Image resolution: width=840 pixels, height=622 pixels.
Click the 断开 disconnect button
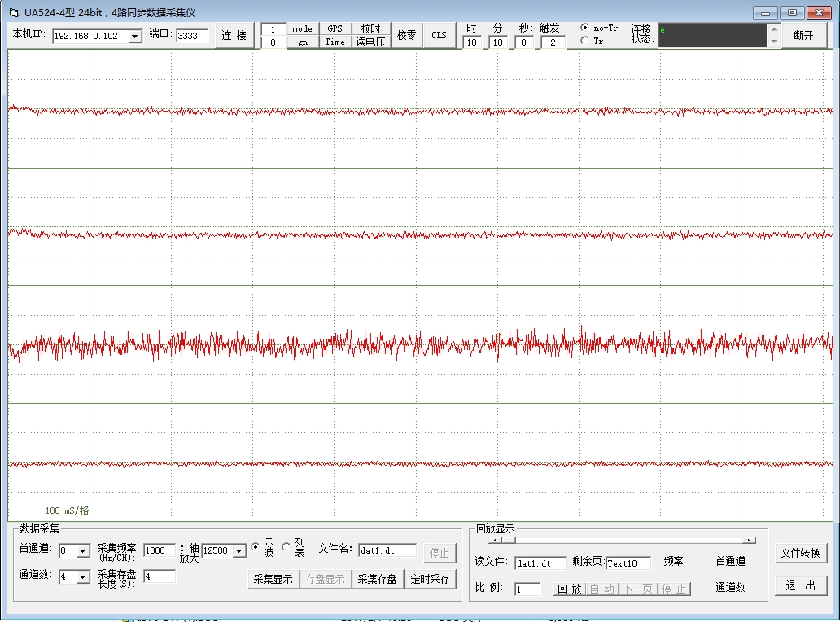[x=803, y=35]
